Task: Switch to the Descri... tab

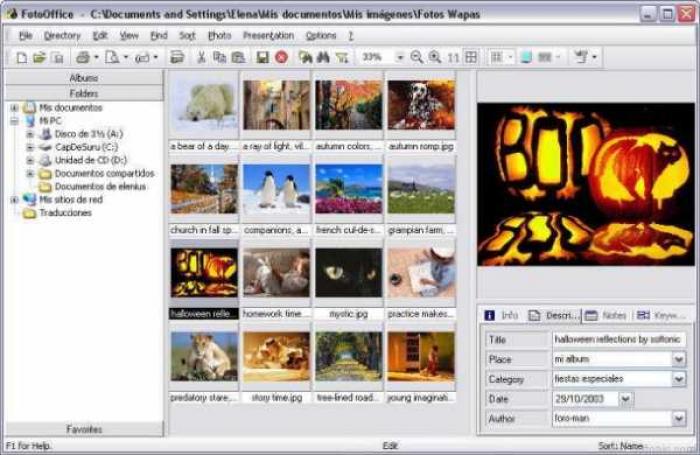Action: 553,315
